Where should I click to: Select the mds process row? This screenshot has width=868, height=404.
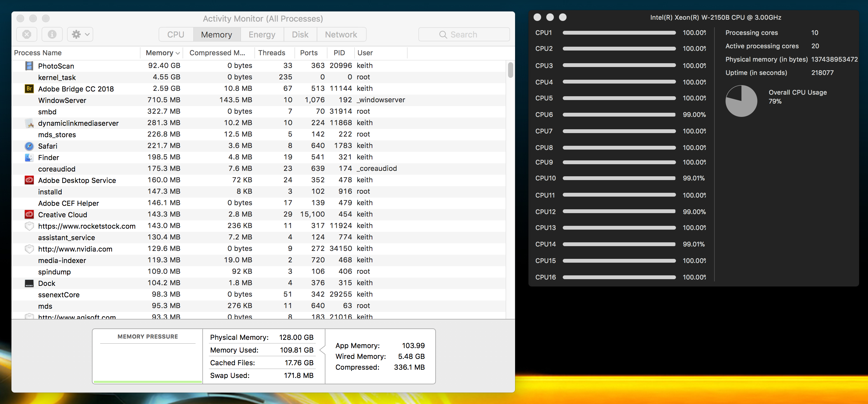[x=258, y=306]
